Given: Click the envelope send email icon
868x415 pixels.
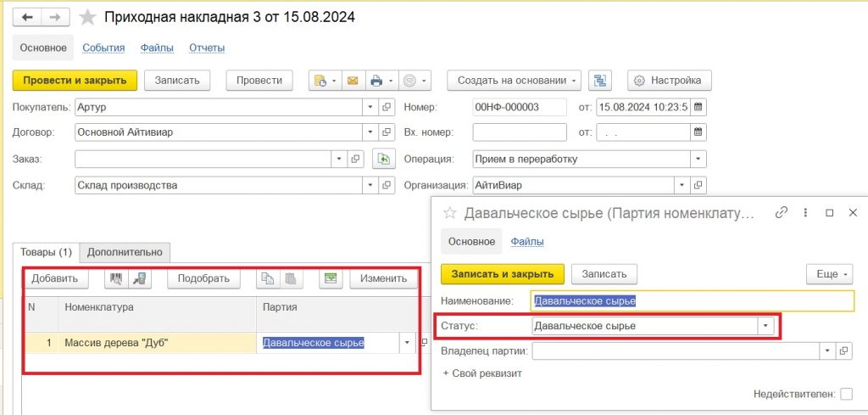Looking at the screenshot, I should point(353,81).
